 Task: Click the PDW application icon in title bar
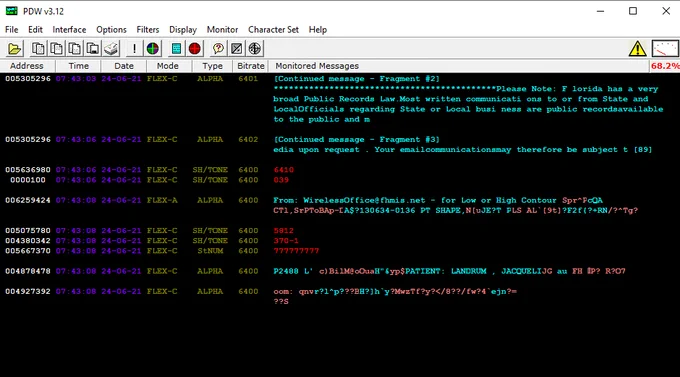(x=12, y=11)
